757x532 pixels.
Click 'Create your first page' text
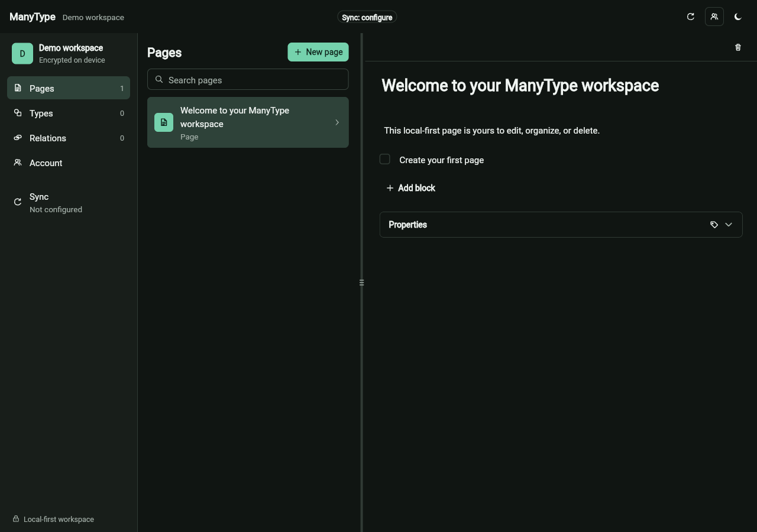(x=441, y=160)
